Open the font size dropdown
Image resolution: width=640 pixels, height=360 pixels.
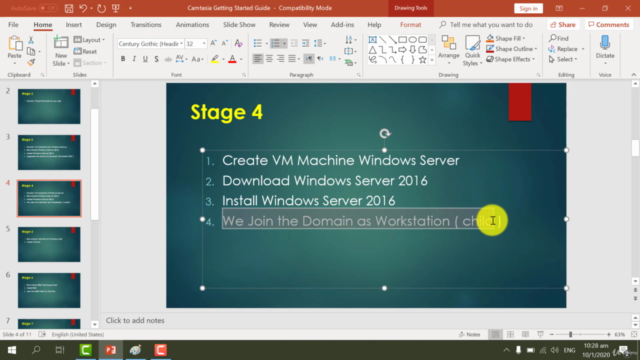(204, 44)
